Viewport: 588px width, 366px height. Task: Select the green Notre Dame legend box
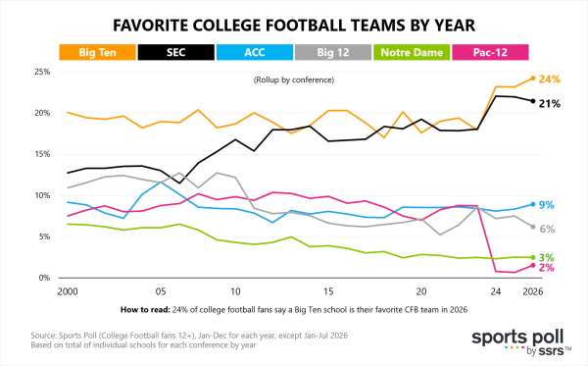pyautogui.click(x=412, y=52)
